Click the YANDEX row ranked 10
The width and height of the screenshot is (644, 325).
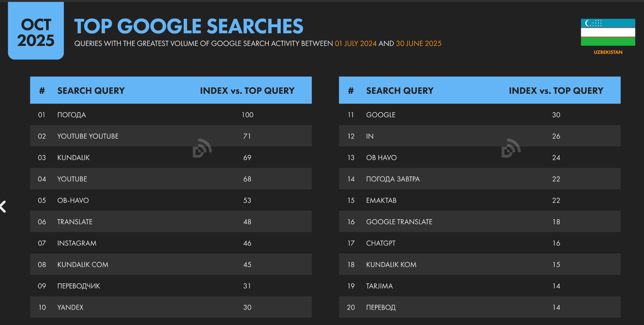(171, 307)
